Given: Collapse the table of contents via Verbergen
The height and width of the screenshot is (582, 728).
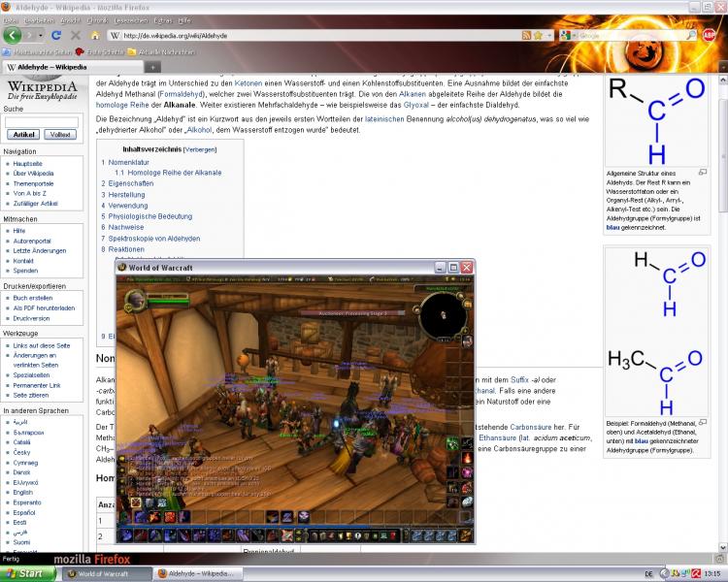Looking at the screenshot, I should point(200,150).
